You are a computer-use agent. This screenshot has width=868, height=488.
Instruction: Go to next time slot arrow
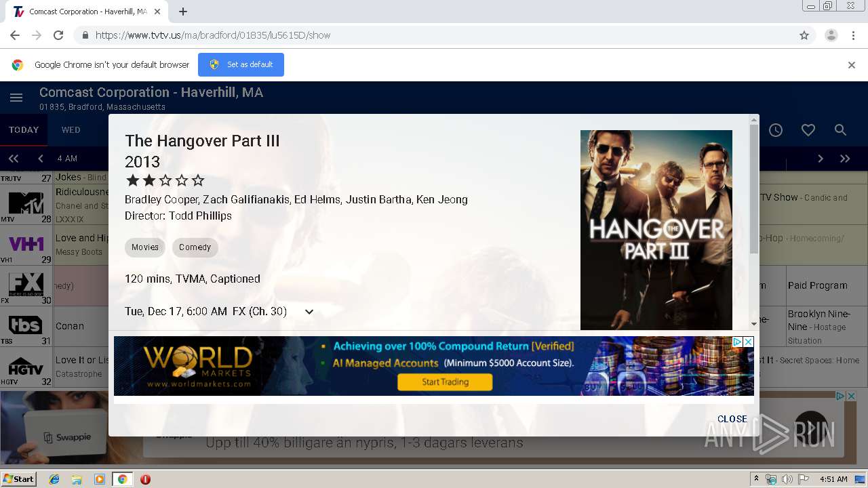[821, 159]
